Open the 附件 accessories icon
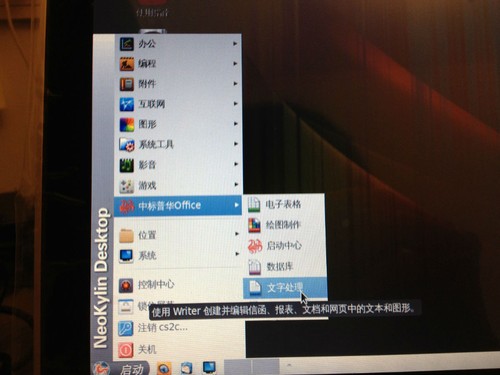 127,84
